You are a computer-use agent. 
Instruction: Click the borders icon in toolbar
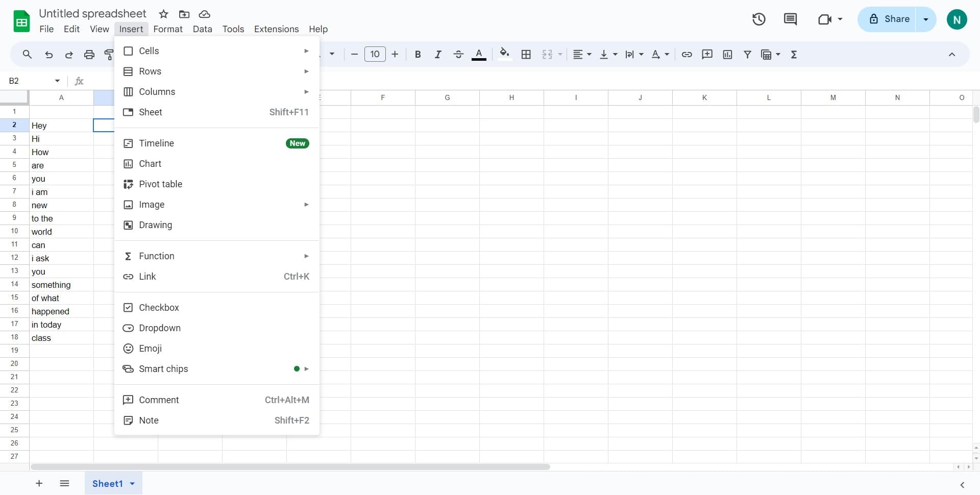click(x=526, y=55)
